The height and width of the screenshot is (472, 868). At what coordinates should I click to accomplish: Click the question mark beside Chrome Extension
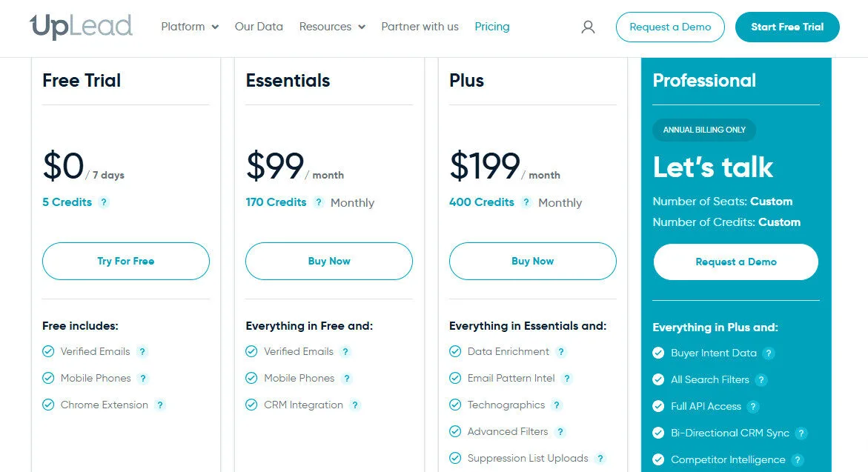click(161, 405)
